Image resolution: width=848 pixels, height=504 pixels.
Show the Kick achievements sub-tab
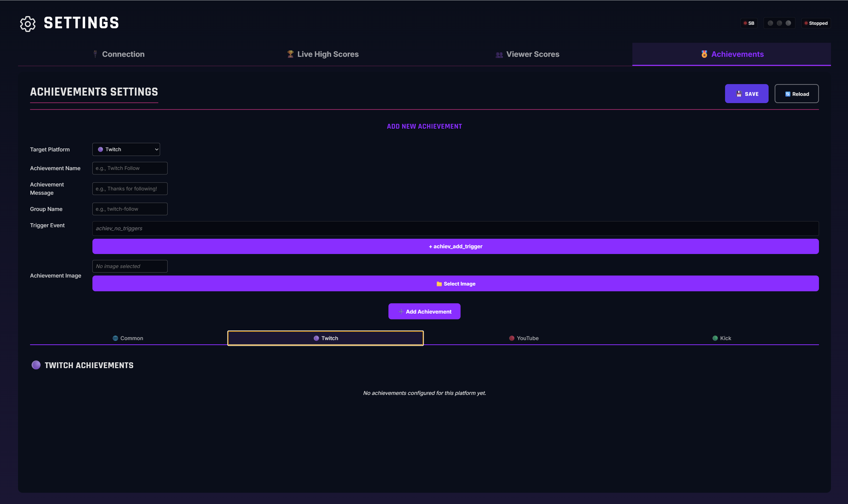tap(722, 338)
